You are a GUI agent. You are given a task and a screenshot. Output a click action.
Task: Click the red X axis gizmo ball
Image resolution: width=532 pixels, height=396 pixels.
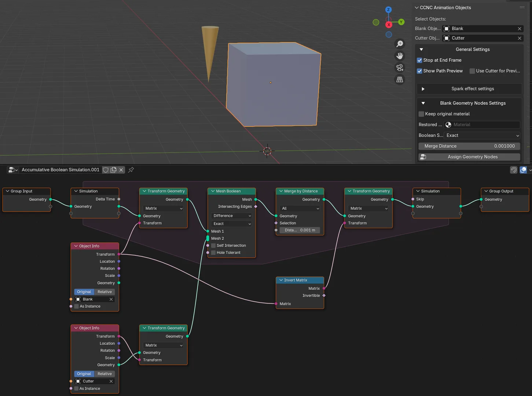click(x=389, y=25)
